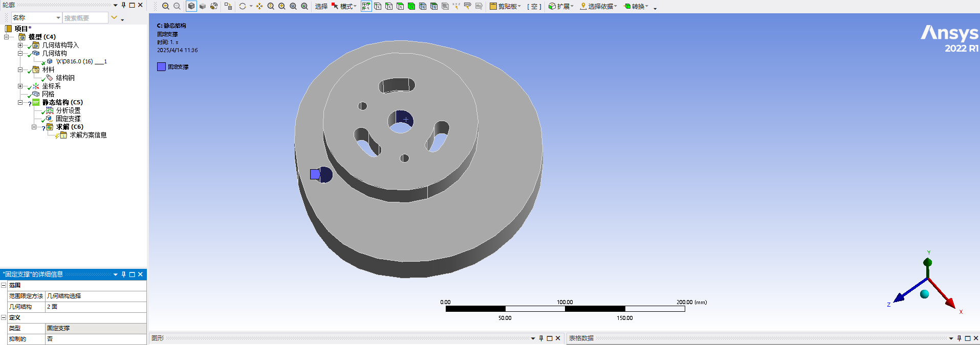Select the edge selection filter

(389, 6)
